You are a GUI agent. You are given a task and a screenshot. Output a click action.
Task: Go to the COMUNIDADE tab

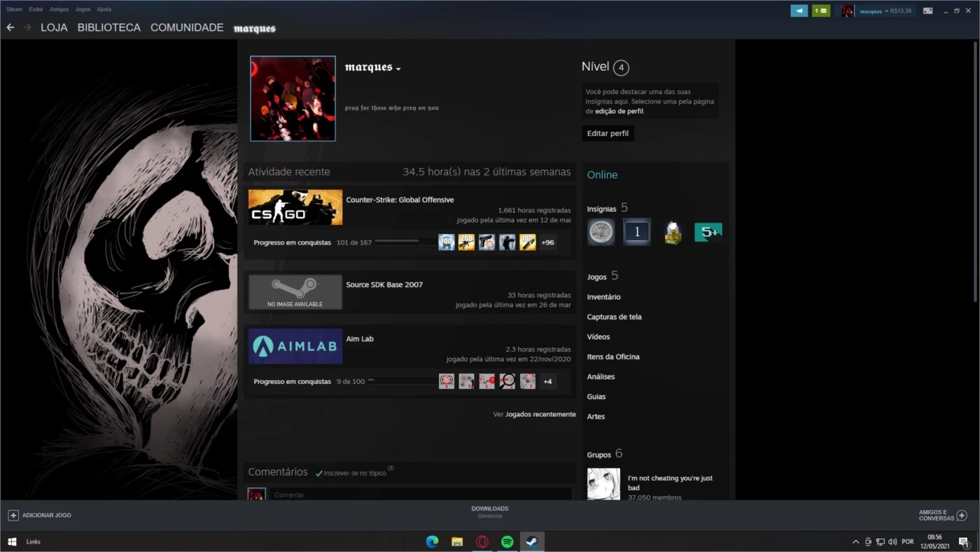[x=187, y=27]
